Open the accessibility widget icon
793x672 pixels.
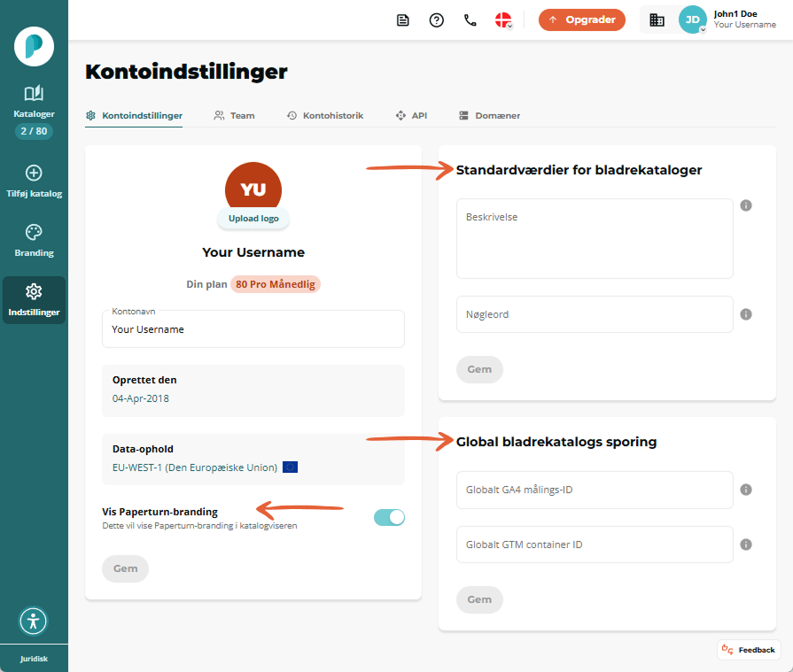(34, 621)
